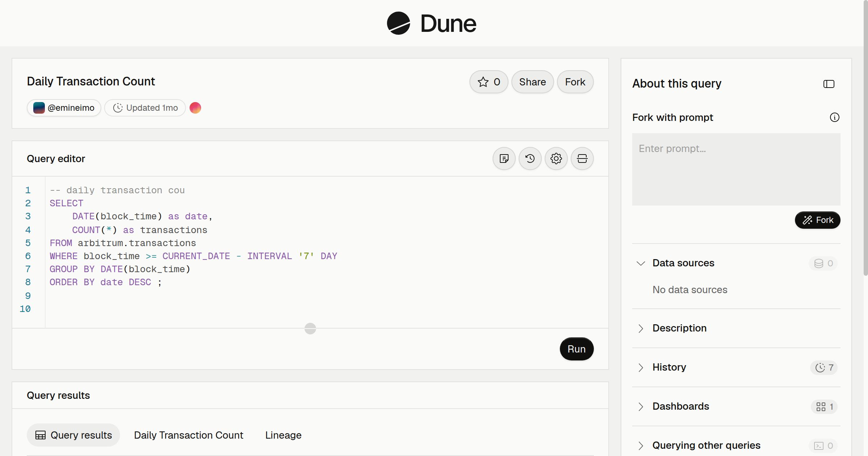Open the @emineimo author profile
868x456 pixels.
64,108
